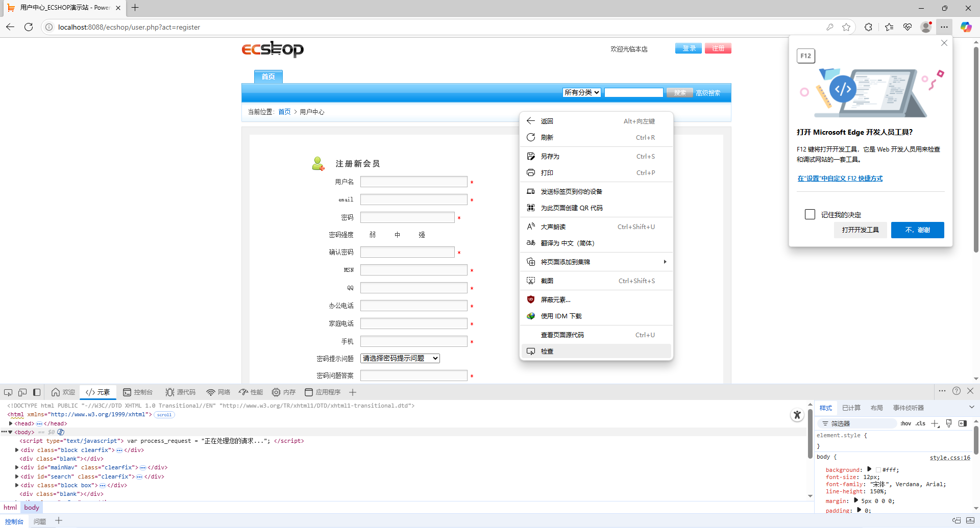Click the 不, 谢谢 button
980x528 pixels.
point(918,230)
